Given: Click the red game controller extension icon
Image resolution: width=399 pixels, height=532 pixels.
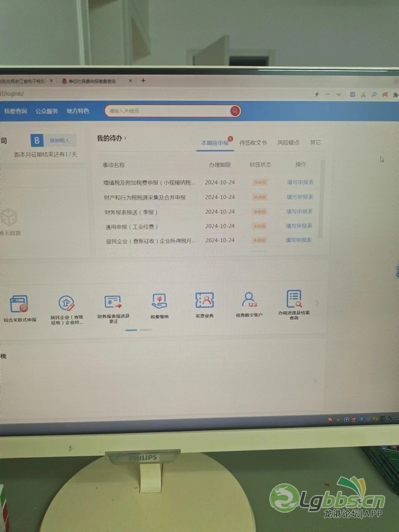Looking at the screenshot, I should coord(385,95).
